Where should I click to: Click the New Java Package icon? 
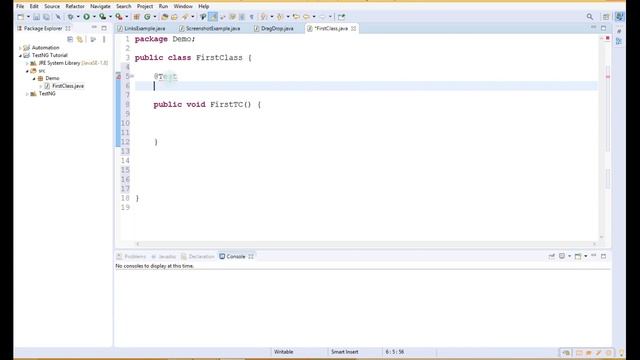(137, 17)
